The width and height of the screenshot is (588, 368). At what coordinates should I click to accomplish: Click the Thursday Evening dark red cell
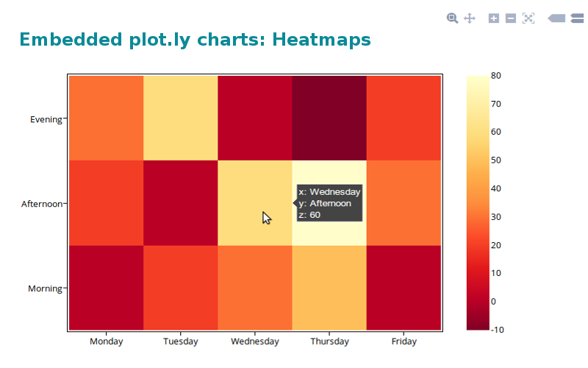tap(329, 118)
